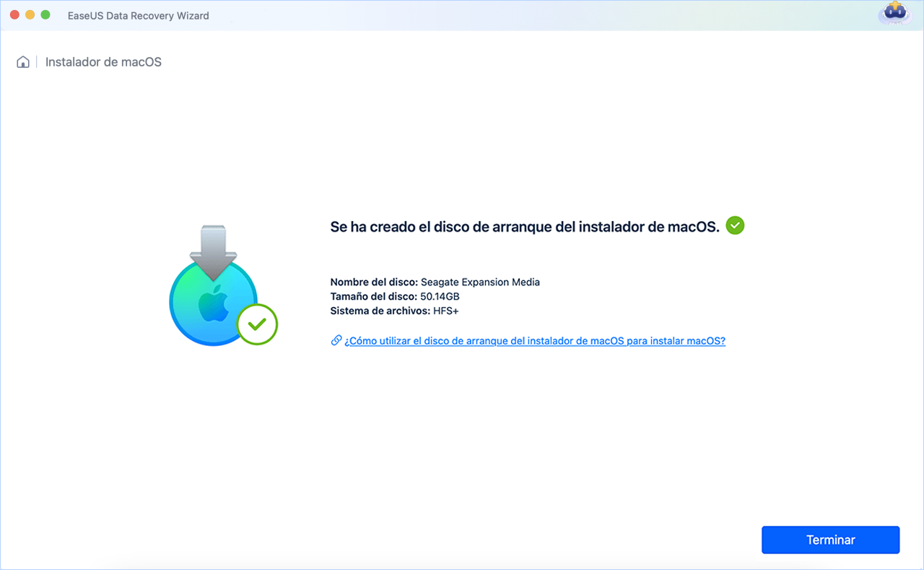Click the "Tamaño del disco:" label
924x570 pixels.
pos(374,296)
